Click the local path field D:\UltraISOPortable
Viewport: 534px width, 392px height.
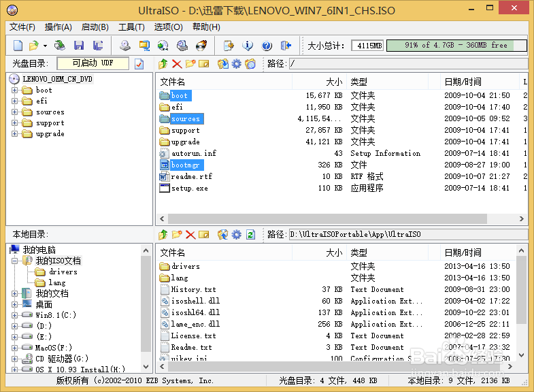click(408, 234)
